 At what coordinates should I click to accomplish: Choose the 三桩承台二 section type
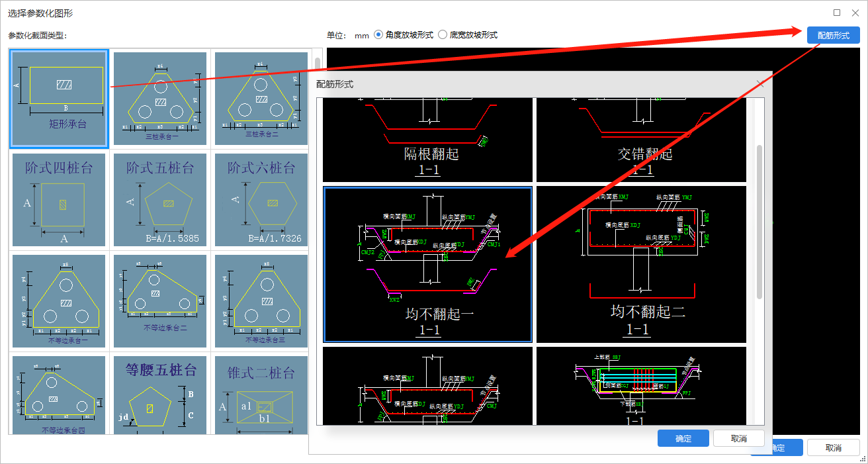[261, 99]
